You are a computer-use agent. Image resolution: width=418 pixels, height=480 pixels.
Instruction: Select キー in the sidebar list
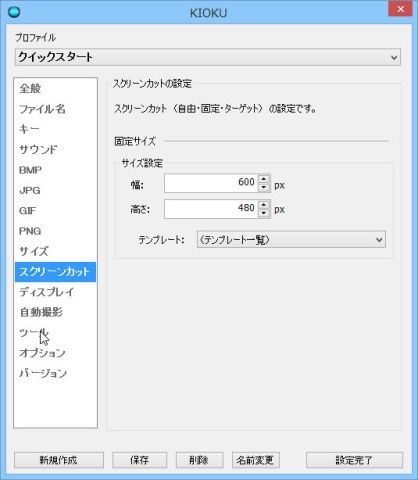(x=55, y=129)
